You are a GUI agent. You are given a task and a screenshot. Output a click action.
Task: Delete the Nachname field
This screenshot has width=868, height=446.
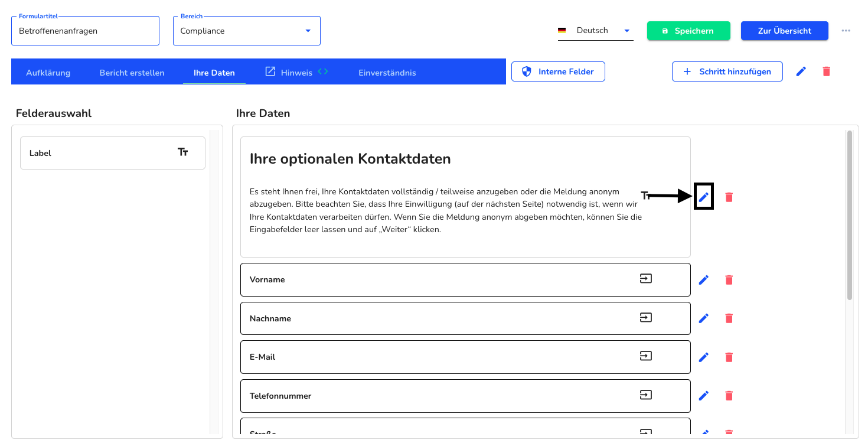click(x=729, y=318)
